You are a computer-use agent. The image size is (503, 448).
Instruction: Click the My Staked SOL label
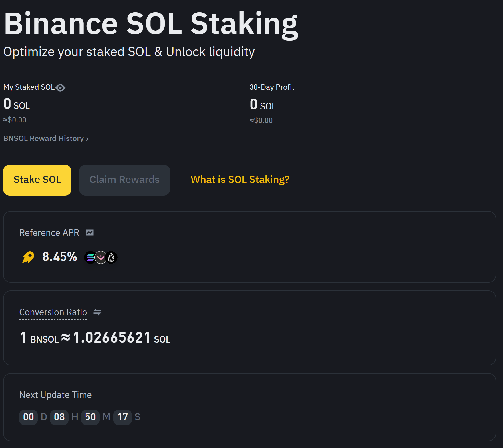tap(29, 87)
